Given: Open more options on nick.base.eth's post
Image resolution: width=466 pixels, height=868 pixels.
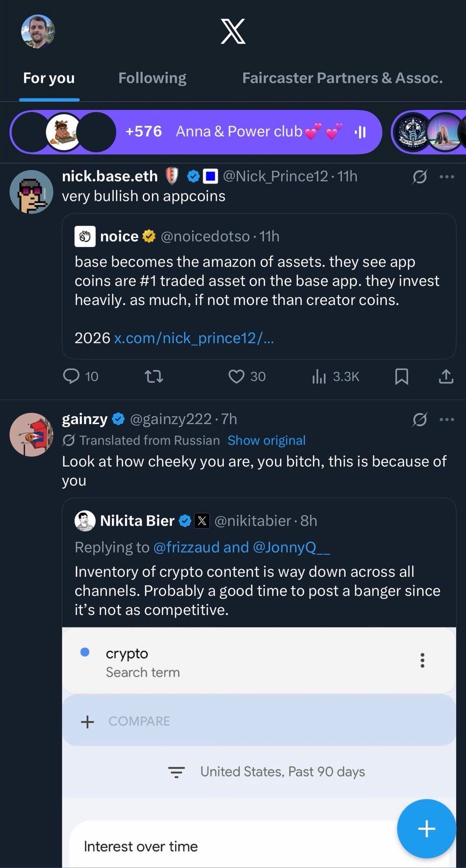Looking at the screenshot, I should (446, 176).
